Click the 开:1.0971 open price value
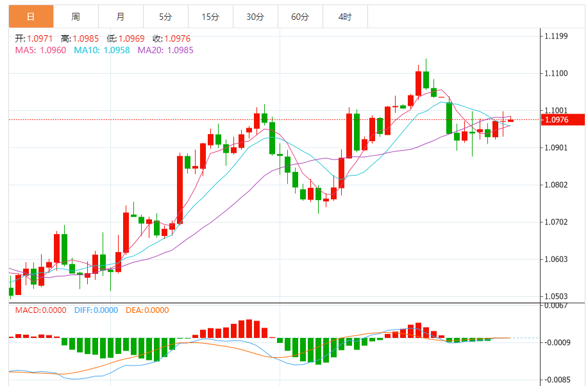The height and width of the screenshot is (386, 588). pyautogui.click(x=34, y=38)
